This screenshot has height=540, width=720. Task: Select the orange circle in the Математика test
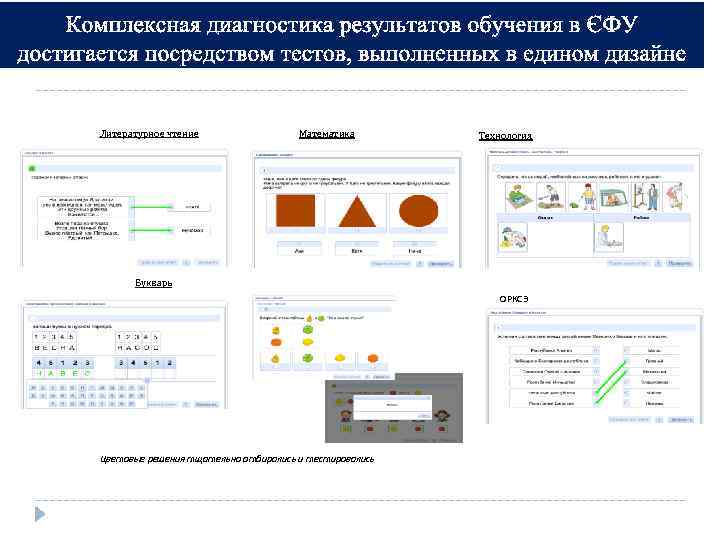click(418, 210)
